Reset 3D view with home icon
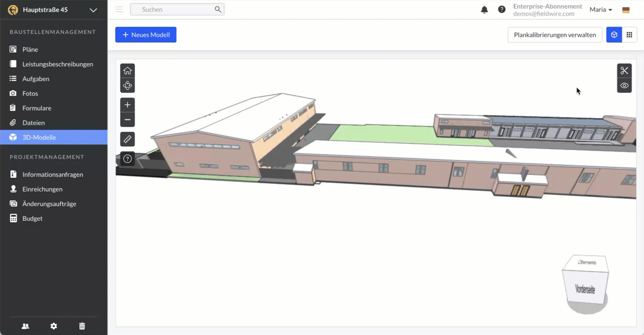 pos(128,71)
